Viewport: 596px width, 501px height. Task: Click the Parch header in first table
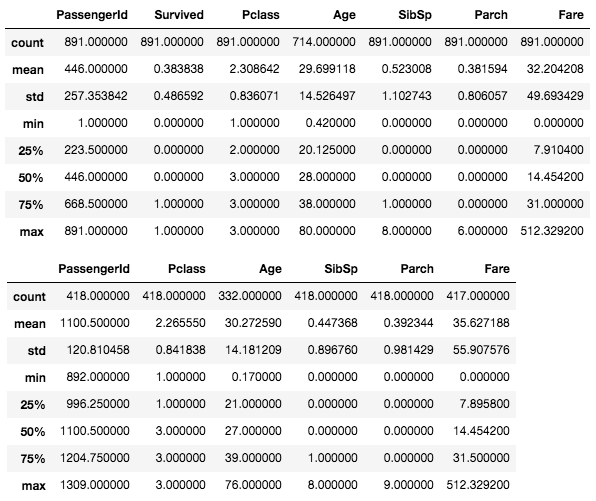[x=491, y=15]
